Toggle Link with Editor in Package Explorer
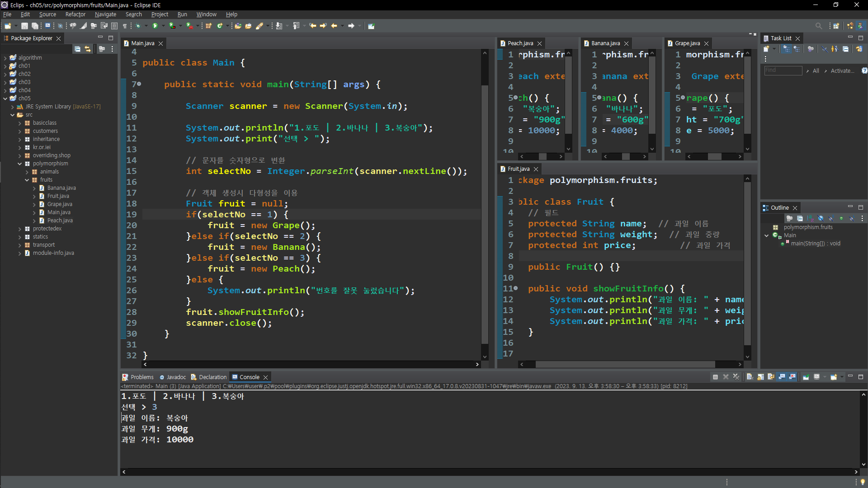This screenshot has height=488, width=868. click(88, 49)
